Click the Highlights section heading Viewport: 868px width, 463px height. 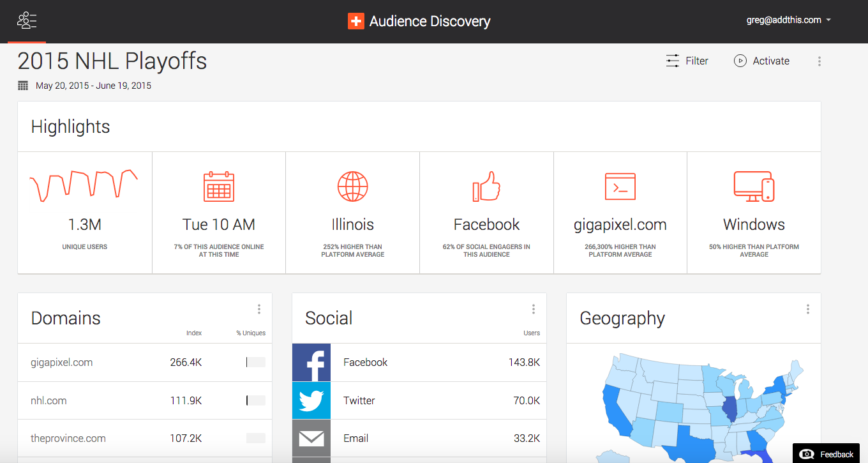70,126
